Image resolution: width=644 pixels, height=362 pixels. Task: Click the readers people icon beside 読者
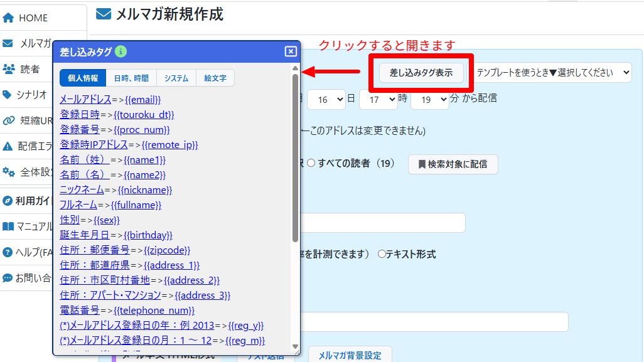tap(9, 69)
